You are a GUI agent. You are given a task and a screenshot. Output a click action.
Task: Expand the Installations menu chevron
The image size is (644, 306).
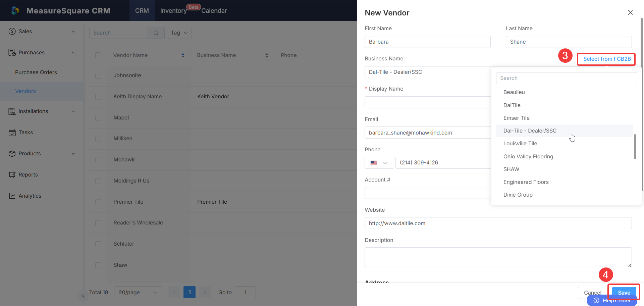coord(73,111)
